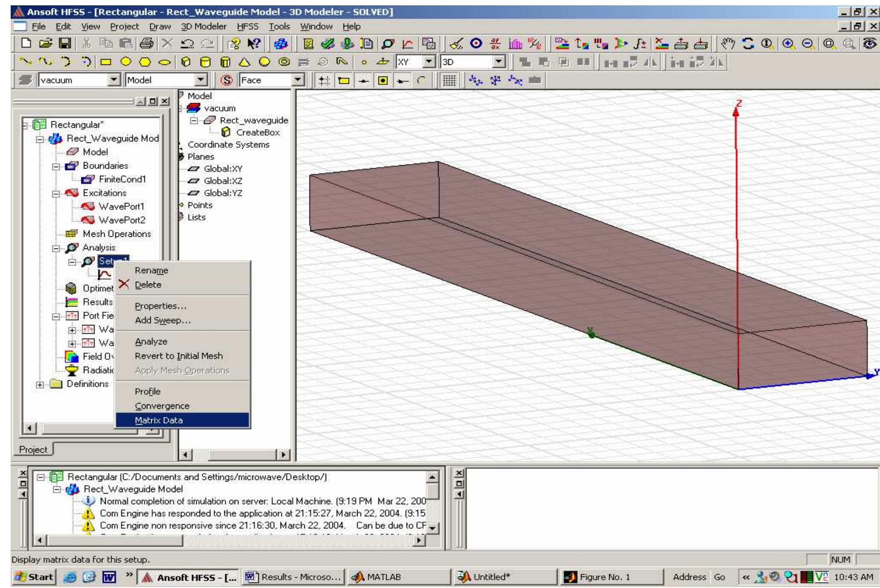The width and height of the screenshot is (880, 588).
Task: Open the vacuum material dropdown
Action: pyautogui.click(x=114, y=80)
